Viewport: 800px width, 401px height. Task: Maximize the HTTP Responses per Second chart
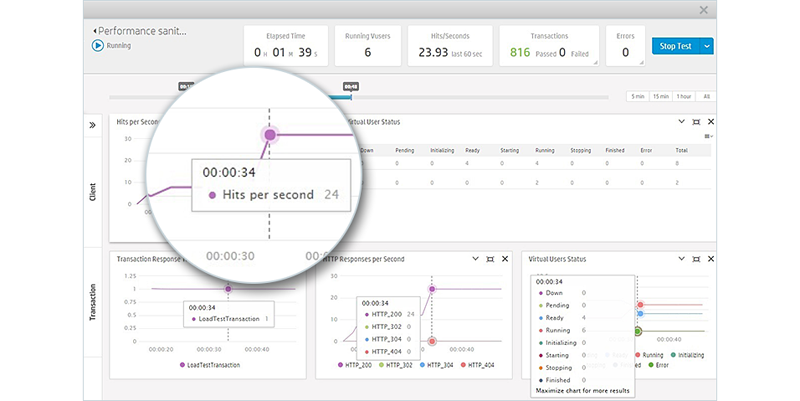coord(489,258)
